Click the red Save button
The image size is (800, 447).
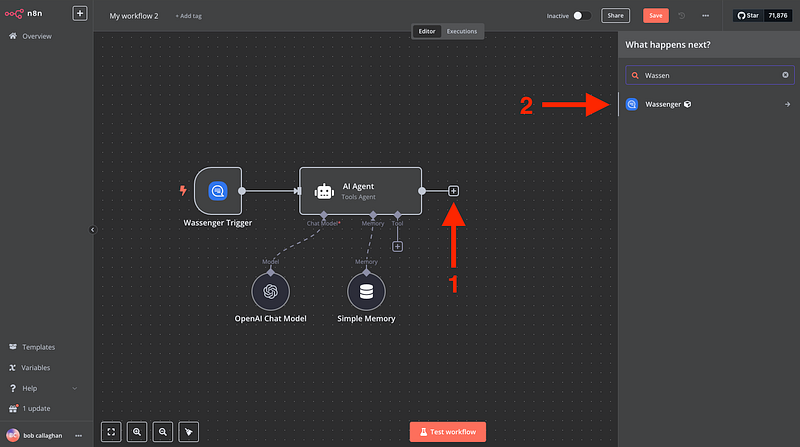(655, 16)
